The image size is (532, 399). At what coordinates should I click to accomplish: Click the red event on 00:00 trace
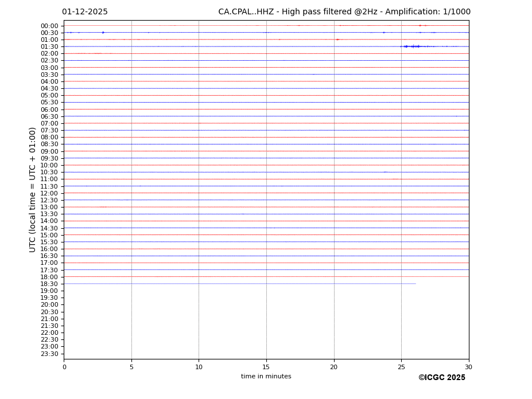[x=420, y=25]
